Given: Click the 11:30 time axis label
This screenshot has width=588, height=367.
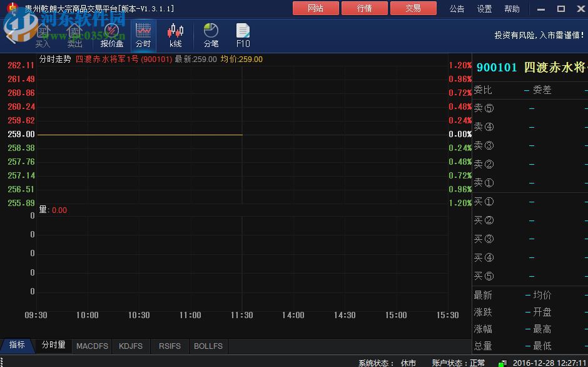Looking at the screenshot, I should click(x=242, y=315).
